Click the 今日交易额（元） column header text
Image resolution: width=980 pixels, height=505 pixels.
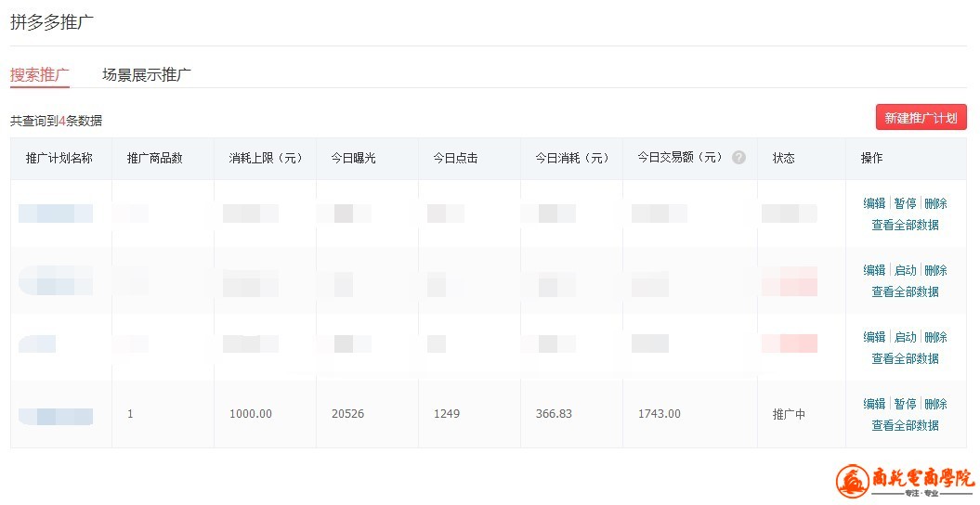click(680, 157)
